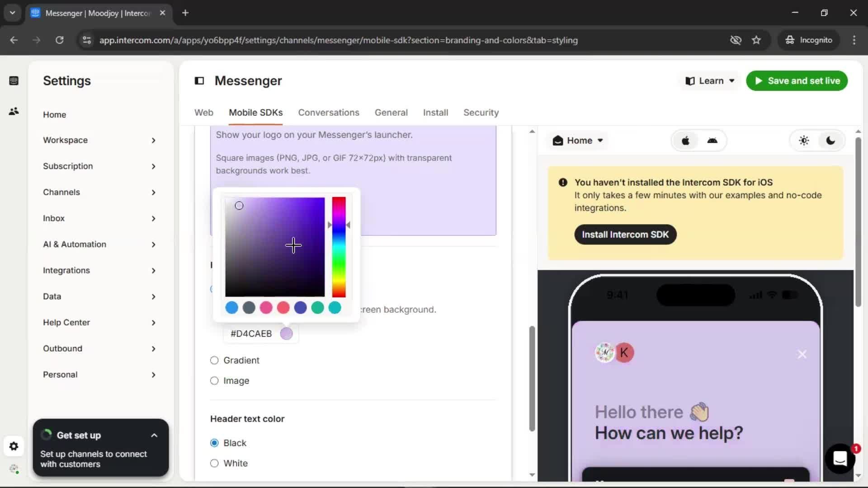This screenshot has height=488, width=868.
Task: Pick the coral red preset color swatch
Action: point(283,308)
